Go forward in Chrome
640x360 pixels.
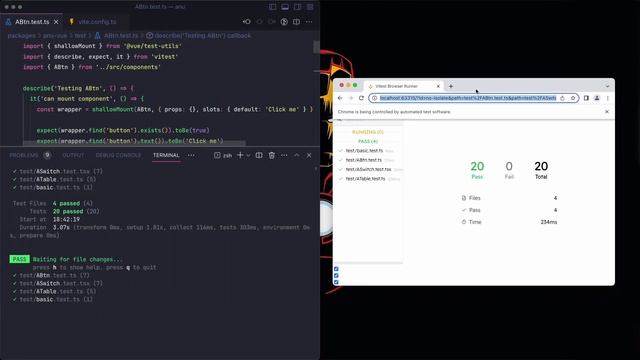coord(351,98)
